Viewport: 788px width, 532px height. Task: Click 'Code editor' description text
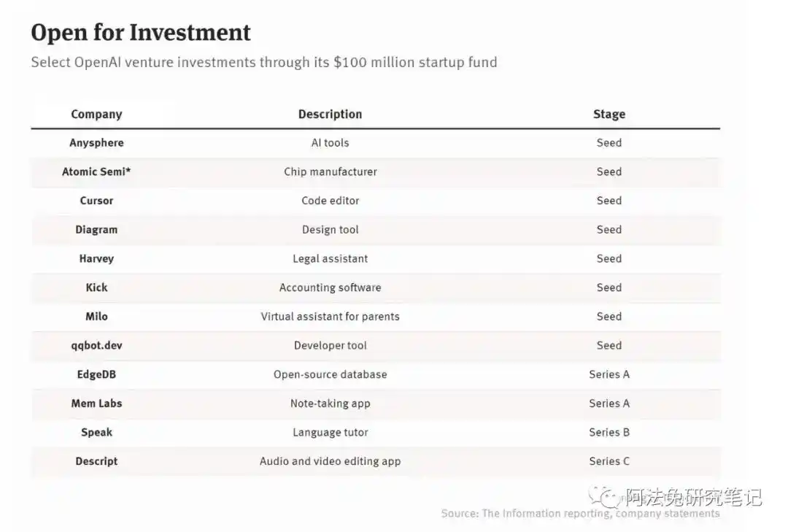[x=330, y=201]
